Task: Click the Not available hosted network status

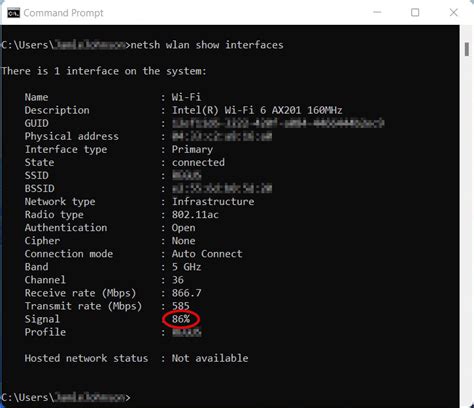Action: [x=210, y=358]
